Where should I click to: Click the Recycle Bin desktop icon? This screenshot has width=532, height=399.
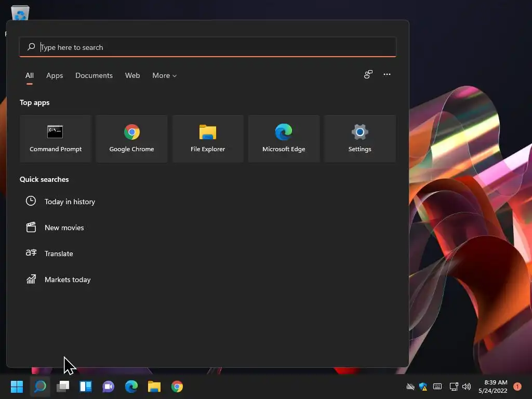pos(20,13)
